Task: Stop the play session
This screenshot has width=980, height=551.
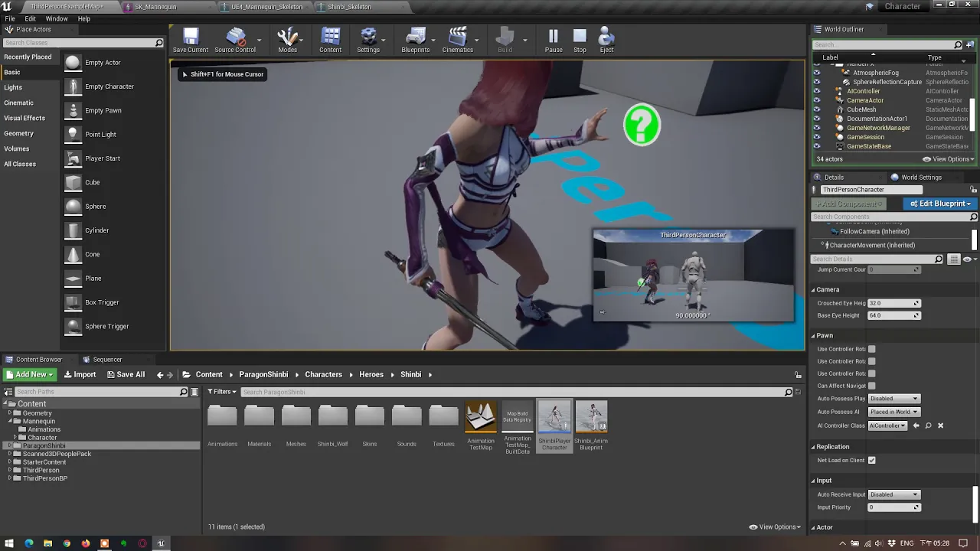Action: pyautogui.click(x=580, y=40)
